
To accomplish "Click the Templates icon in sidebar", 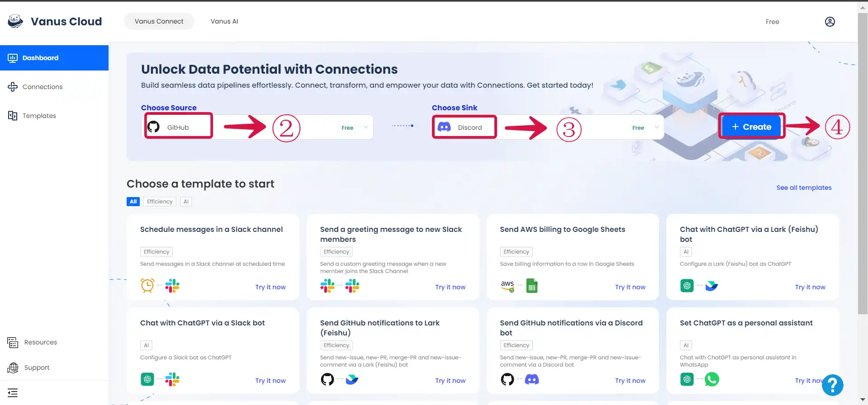I will (13, 116).
